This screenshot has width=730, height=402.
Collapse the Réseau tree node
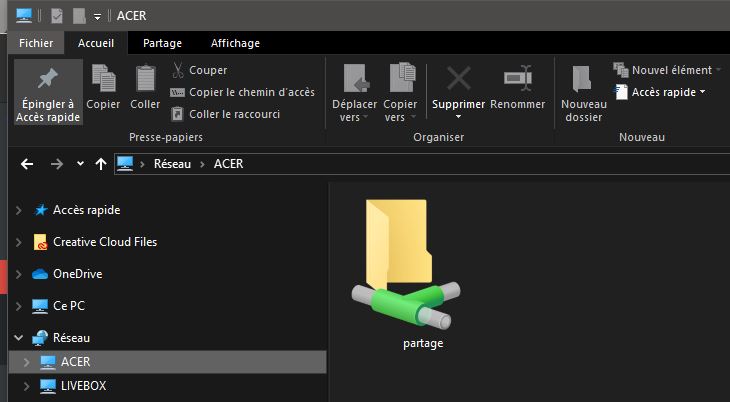(19, 338)
